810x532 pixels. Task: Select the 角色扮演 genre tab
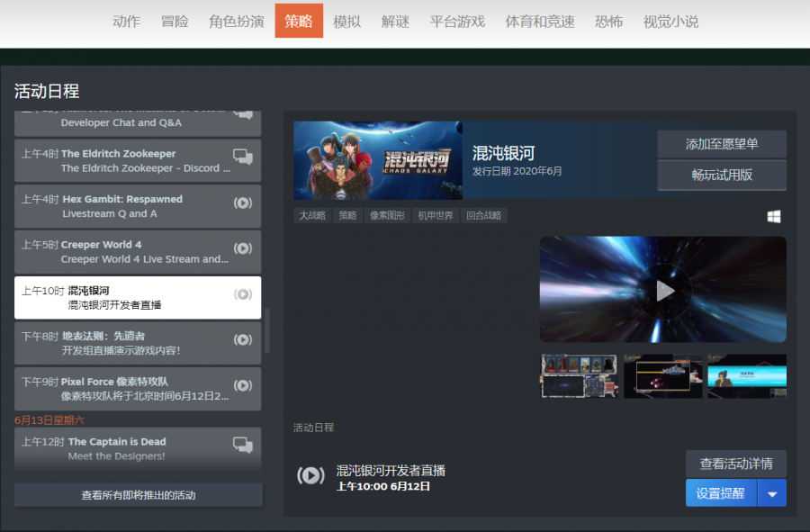(x=237, y=22)
